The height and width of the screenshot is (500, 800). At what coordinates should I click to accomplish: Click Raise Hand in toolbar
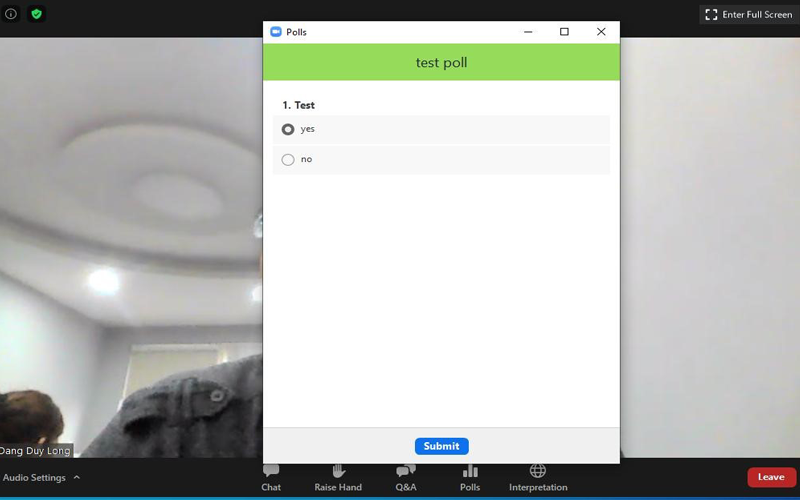pyautogui.click(x=338, y=478)
